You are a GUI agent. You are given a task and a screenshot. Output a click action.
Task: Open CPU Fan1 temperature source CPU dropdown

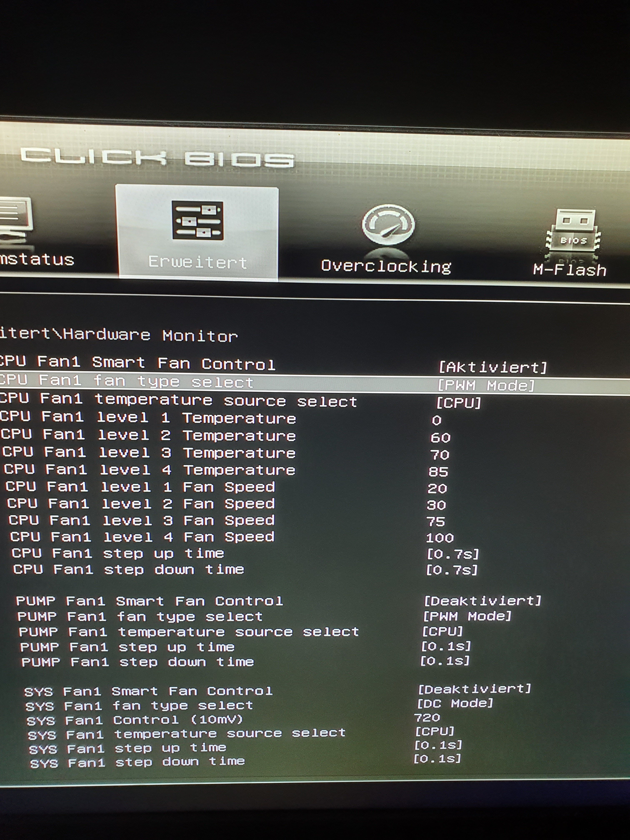coord(458,403)
